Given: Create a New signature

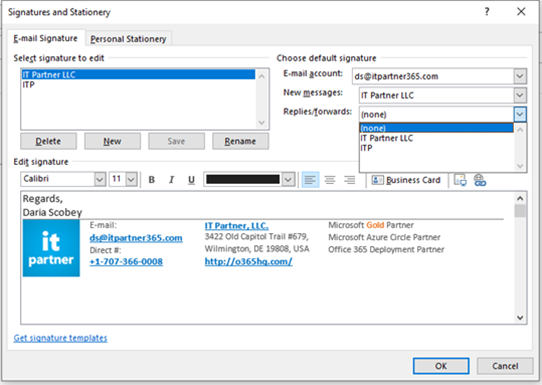Looking at the screenshot, I should (x=112, y=141).
